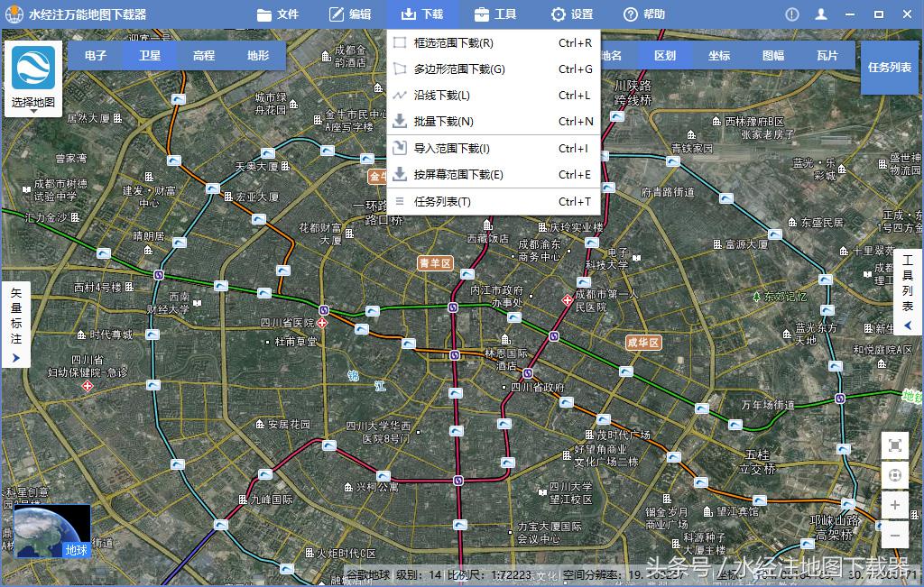This screenshot has width=924, height=587.
Task: Click the 西南财经大学 map label
Action: point(169,303)
